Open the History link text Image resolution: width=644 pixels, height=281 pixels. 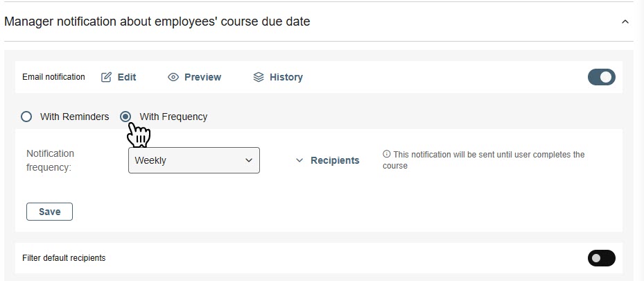[286, 77]
